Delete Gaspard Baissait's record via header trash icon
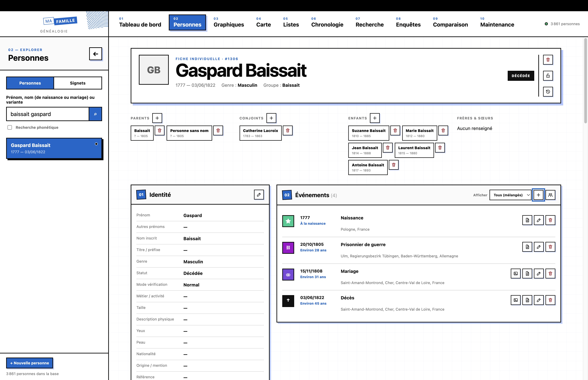This screenshot has width=588, height=380. (548, 60)
